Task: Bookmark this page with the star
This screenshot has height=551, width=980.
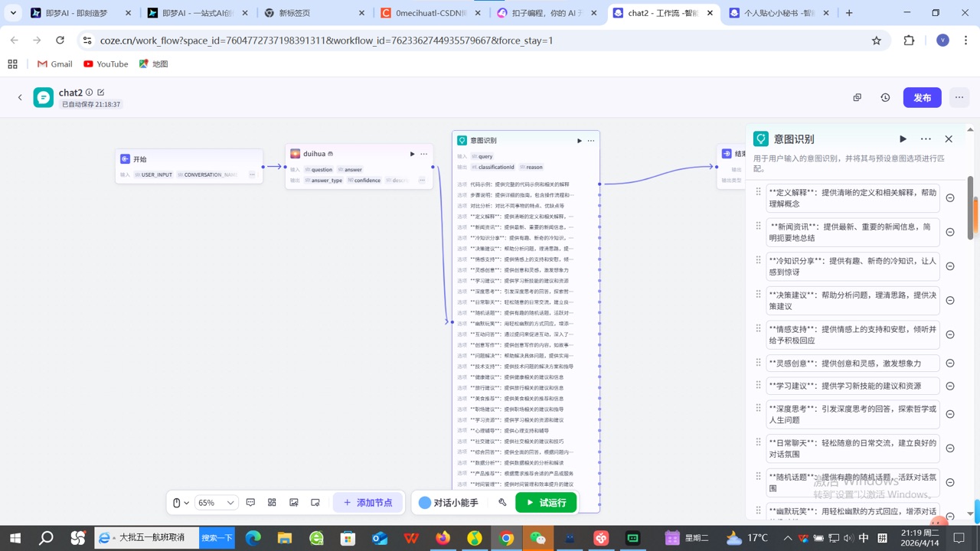Action: pyautogui.click(x=877, y=41)
